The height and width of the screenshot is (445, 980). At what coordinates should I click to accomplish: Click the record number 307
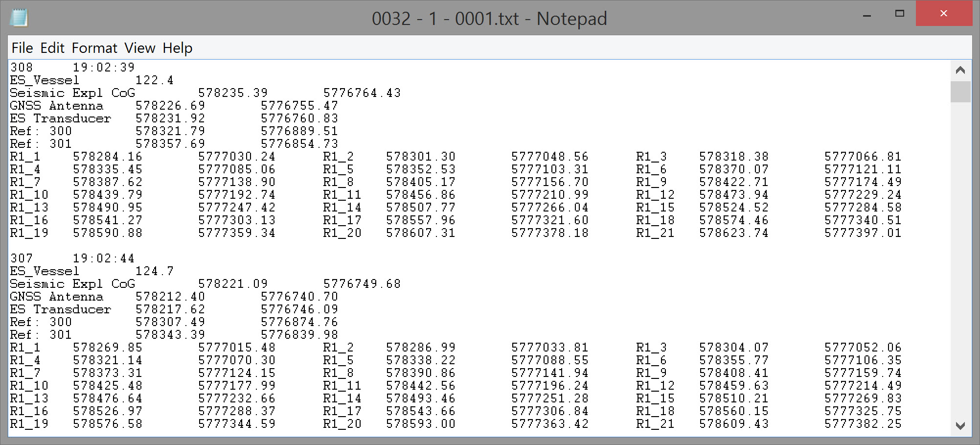click(x=22, y=258)
